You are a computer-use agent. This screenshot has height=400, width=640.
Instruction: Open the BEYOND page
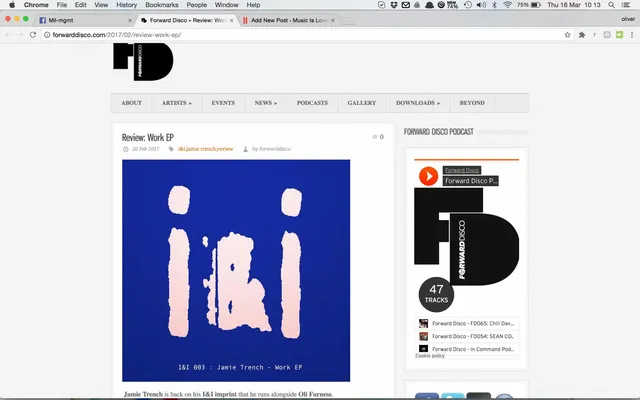pos(472,103)
